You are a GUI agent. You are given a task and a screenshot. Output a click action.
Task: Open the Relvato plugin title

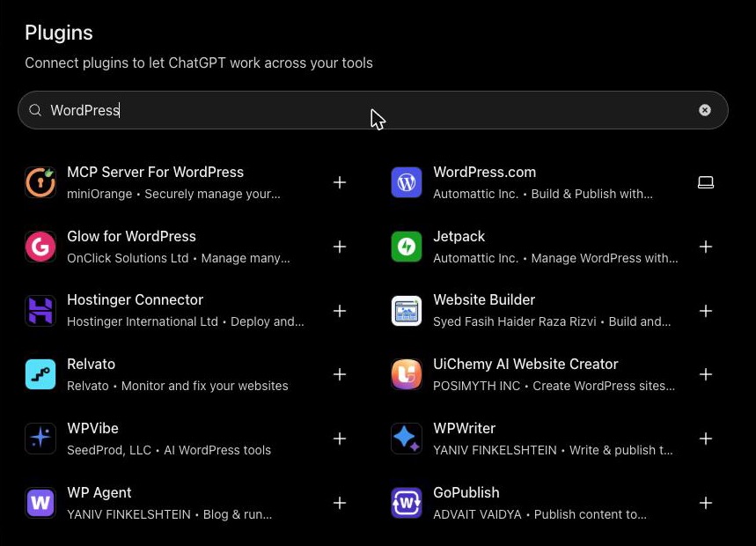(92, 364)
